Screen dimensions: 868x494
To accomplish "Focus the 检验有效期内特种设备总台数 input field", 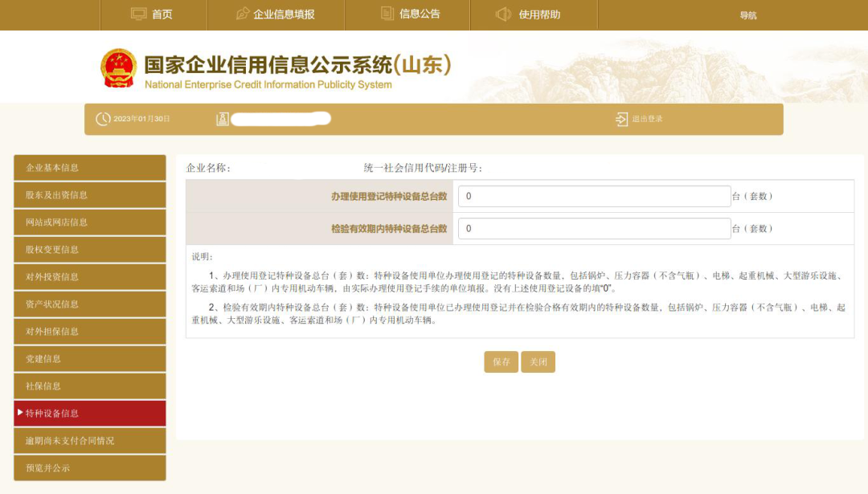I will pos(594,228).
